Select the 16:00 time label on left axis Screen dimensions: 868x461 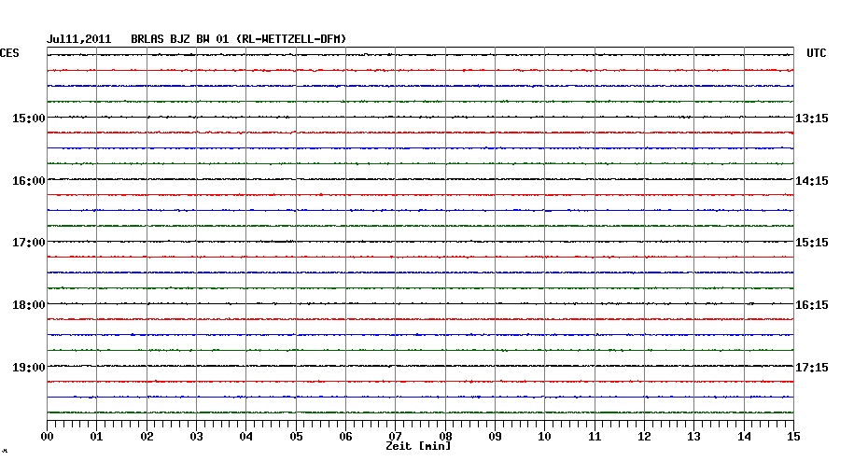[x=29, y=181]
